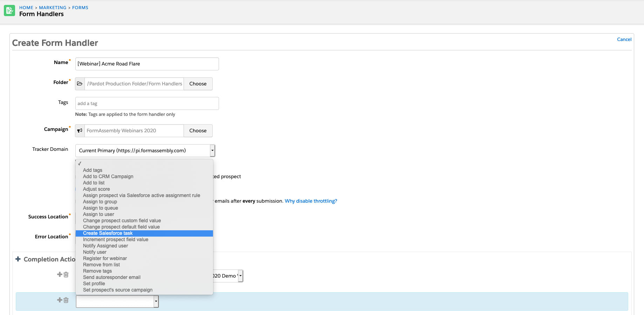Cancel creating the form handler
This screenshot has width=644, height=315.
[x=624, y=39]
